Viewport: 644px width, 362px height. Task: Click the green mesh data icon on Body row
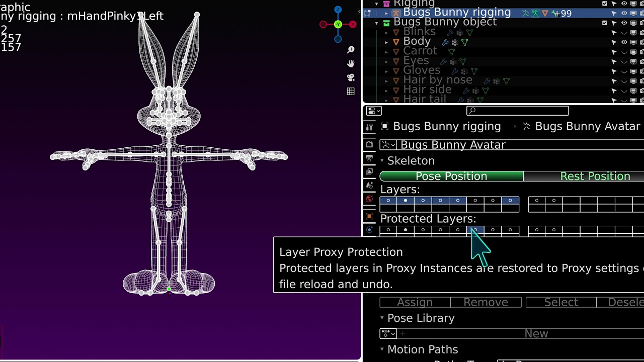pyautogui.click(x=464, y=42)
